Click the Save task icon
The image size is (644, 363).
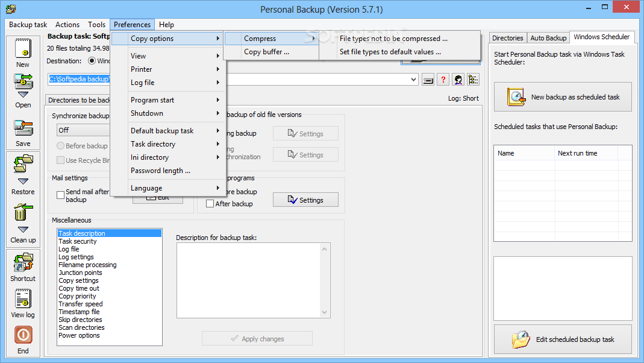(x=23, y=128)
